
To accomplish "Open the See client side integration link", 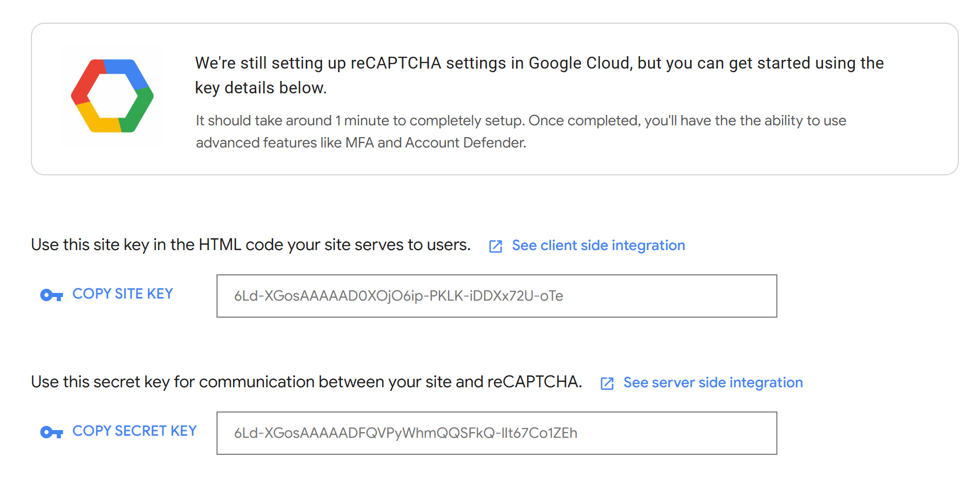I will click(x=598, y=245).
